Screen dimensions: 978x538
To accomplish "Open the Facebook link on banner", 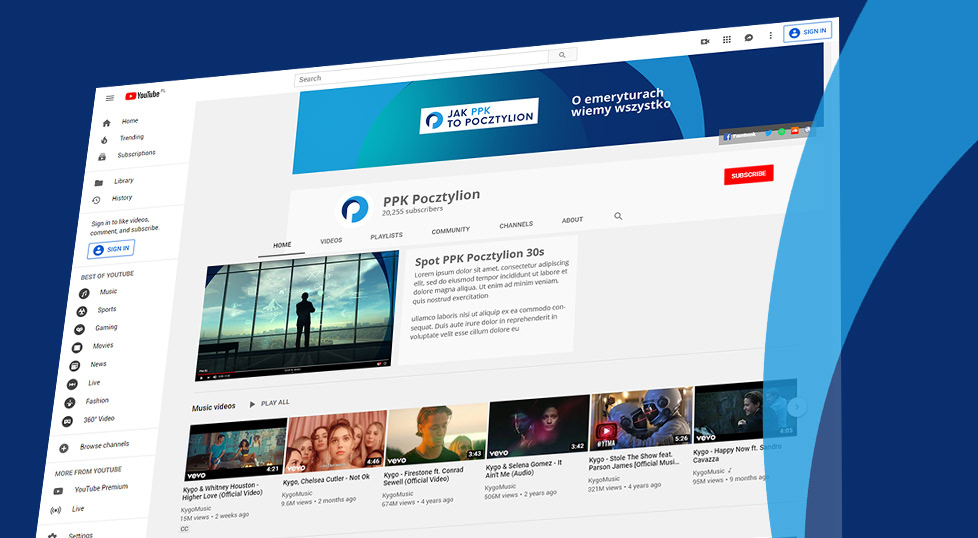I will (x=740, y=135).
